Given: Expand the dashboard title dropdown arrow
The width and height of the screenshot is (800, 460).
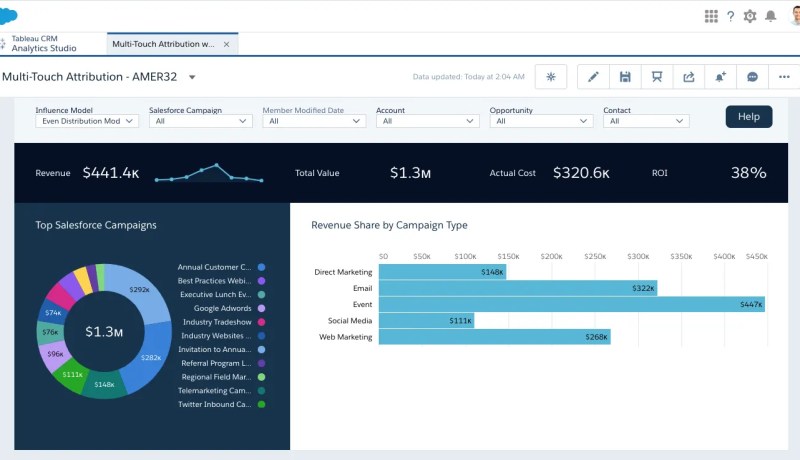Looking at the screenshot, I should (x=192, y=77).
